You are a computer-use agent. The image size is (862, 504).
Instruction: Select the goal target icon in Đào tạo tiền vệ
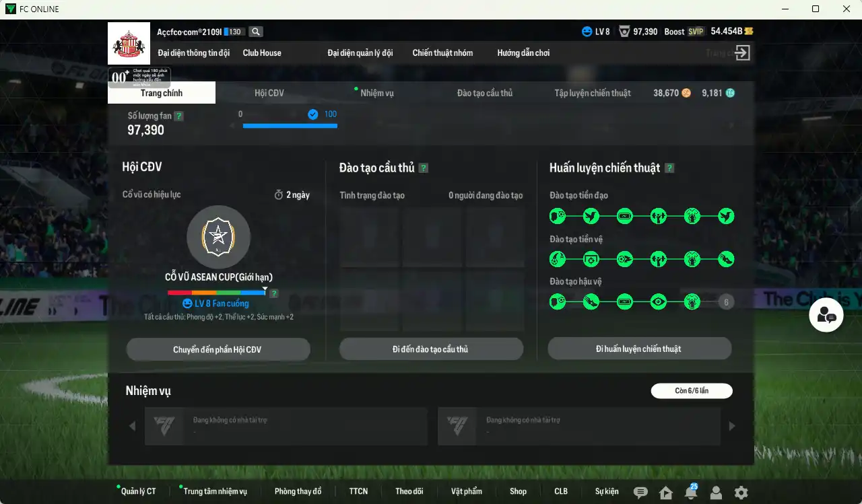(x=591, y=259)
